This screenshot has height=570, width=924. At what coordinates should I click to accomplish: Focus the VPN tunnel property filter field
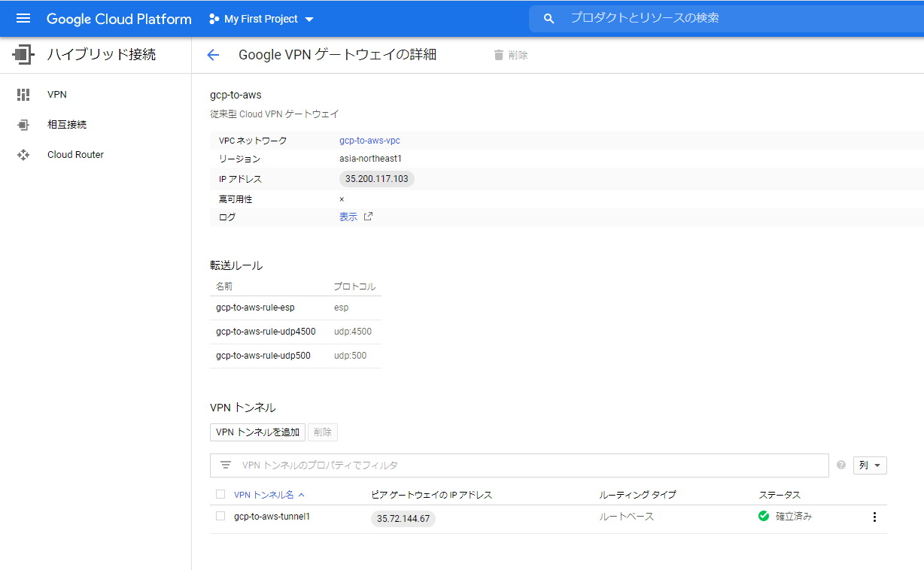[x=519, y=465]
